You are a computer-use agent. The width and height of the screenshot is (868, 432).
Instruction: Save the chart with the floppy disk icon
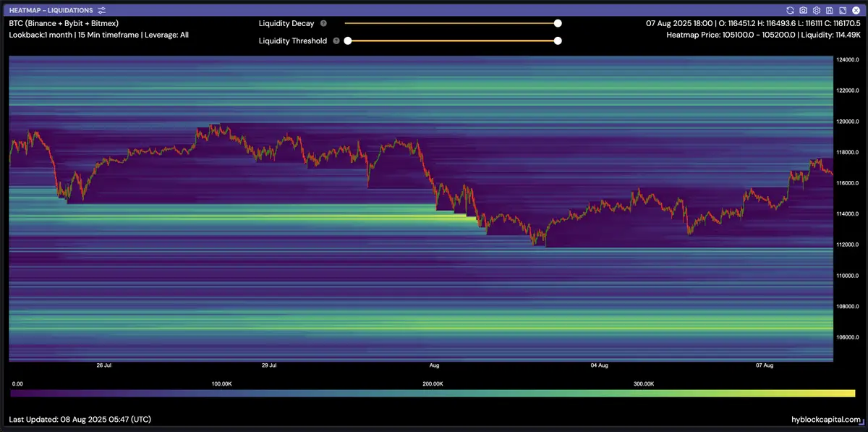pyautogui.click(x=829, y=10)
